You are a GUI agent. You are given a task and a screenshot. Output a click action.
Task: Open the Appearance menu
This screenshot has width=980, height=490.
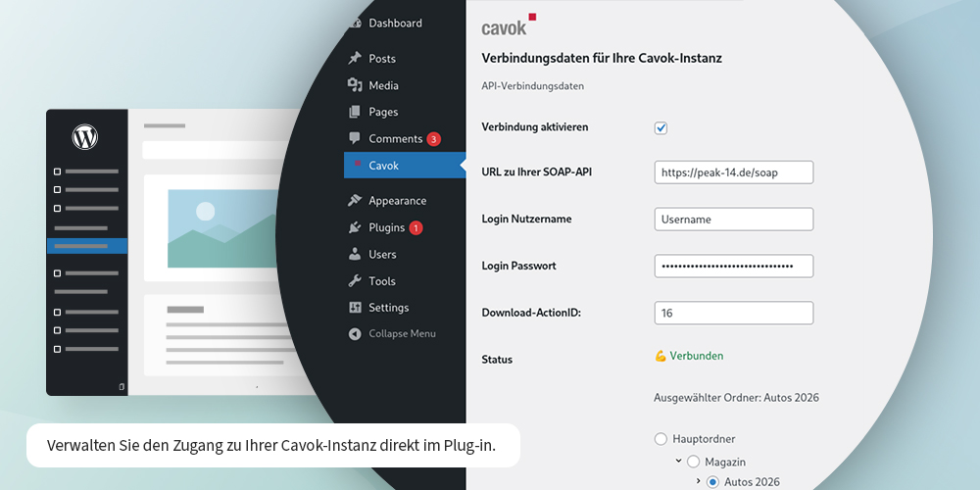click(x=398, y=201)
